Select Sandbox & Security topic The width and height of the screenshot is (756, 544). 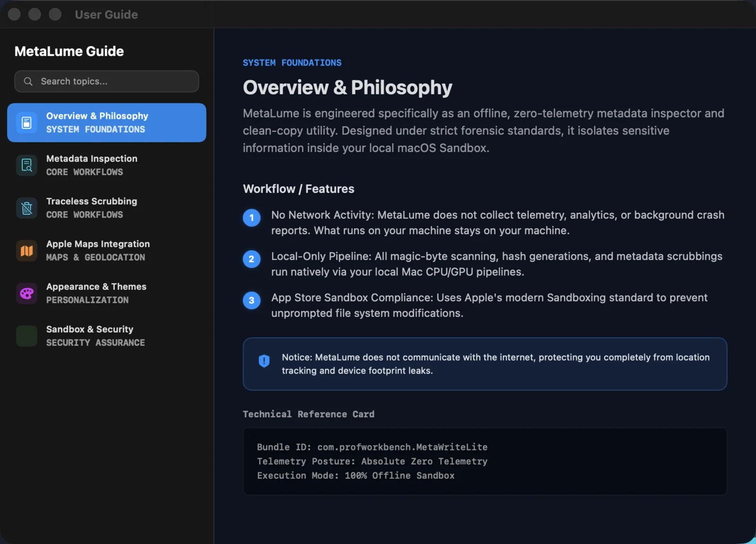point(107,336)
